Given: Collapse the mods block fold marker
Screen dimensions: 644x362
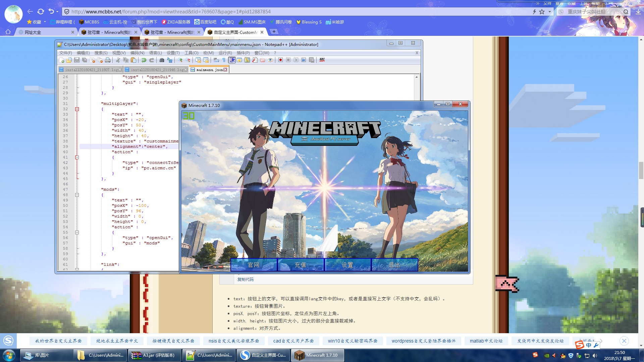Looking at the screenshot, I should [x=77, y=195].
